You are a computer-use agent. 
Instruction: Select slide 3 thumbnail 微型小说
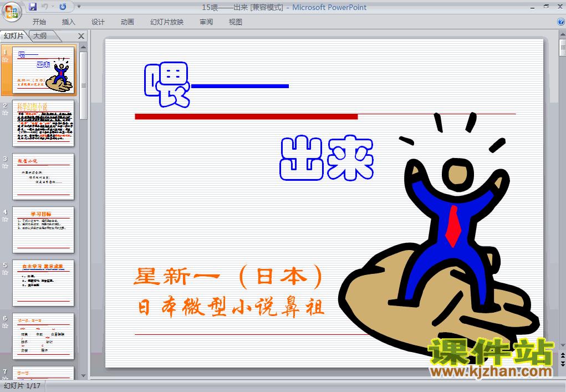pos(43,176)
